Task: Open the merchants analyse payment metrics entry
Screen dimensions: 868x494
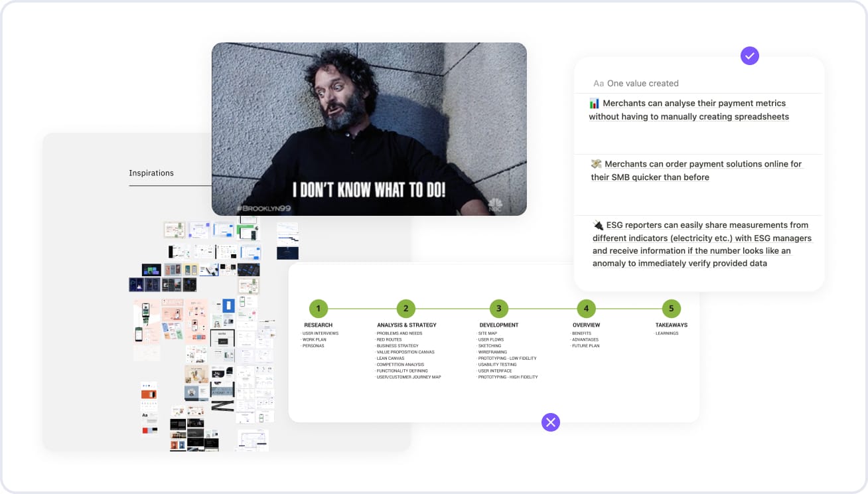Action: click(x=689, y=110)
